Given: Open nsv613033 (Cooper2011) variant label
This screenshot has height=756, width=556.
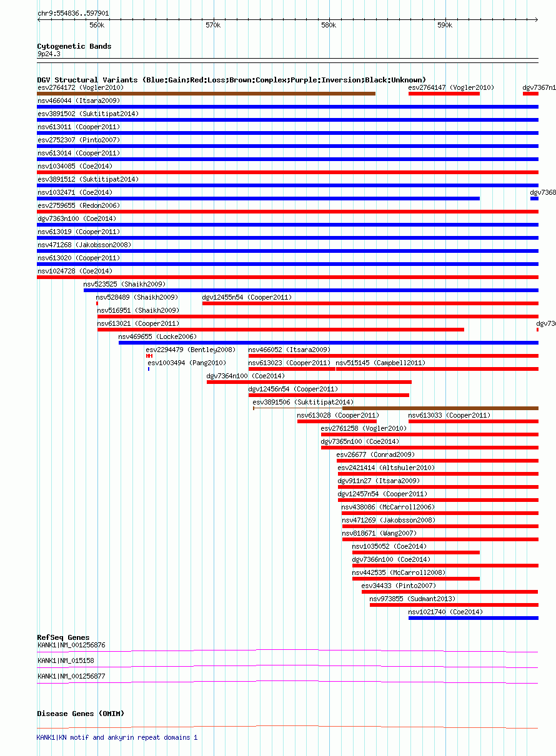Looking at the screenshot, I should point(449,415).
